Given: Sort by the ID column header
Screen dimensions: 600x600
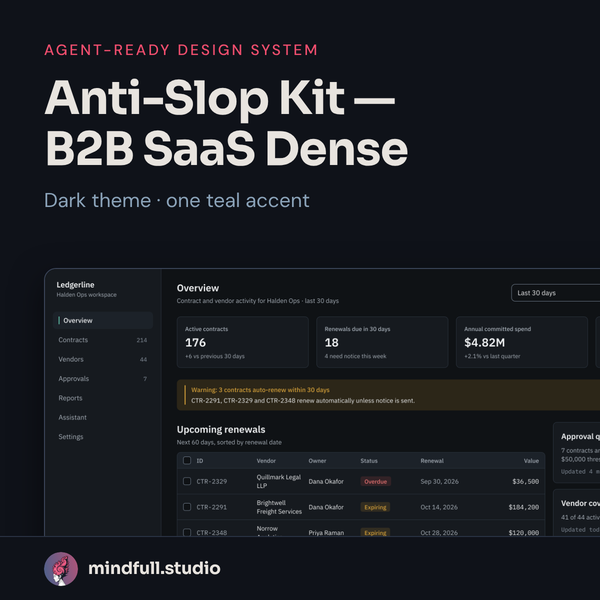Looking at the screenshot, I should tap(200, 461).
